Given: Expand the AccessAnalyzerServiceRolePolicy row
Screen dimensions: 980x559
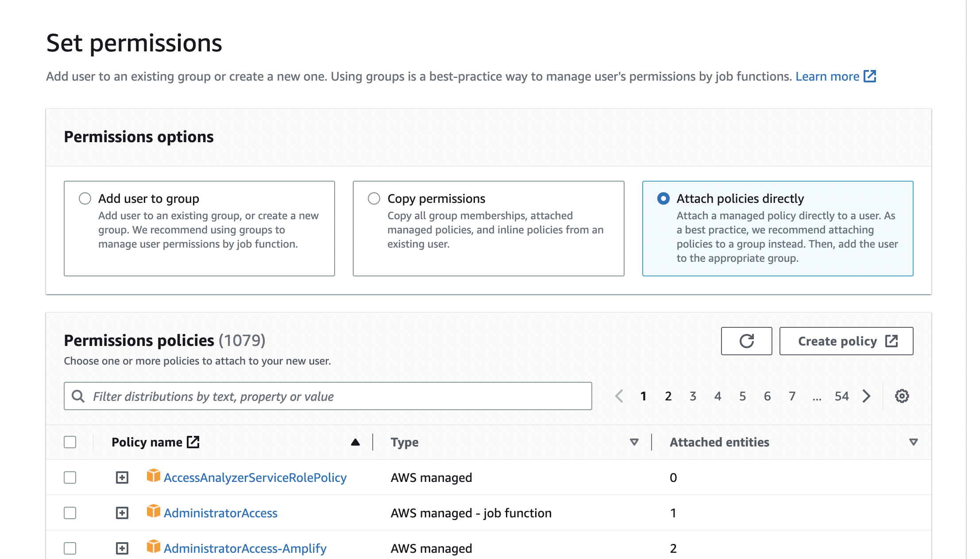Looking at the screenshot, I should click(122, 477).
